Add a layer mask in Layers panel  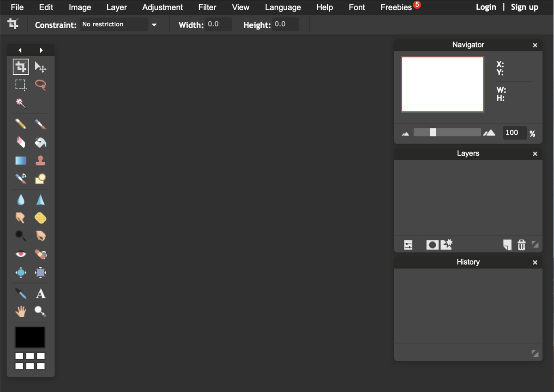(x=432, y=245)
